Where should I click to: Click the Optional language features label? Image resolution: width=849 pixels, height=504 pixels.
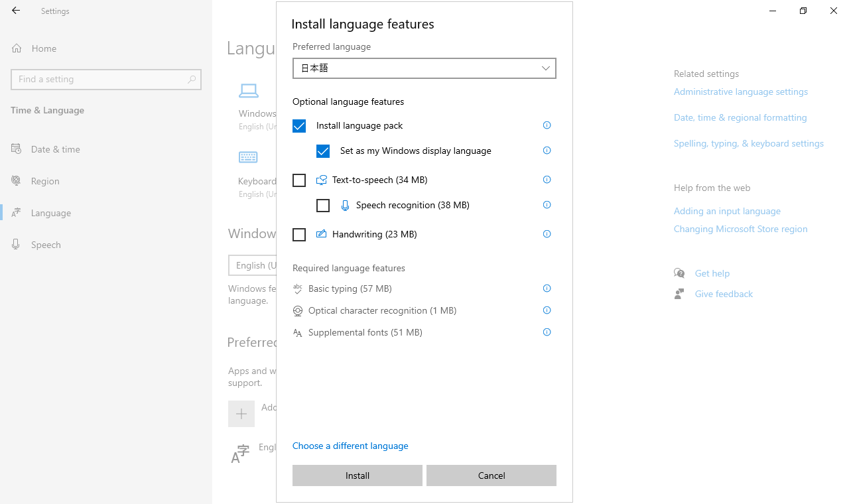tap(348, 101)
